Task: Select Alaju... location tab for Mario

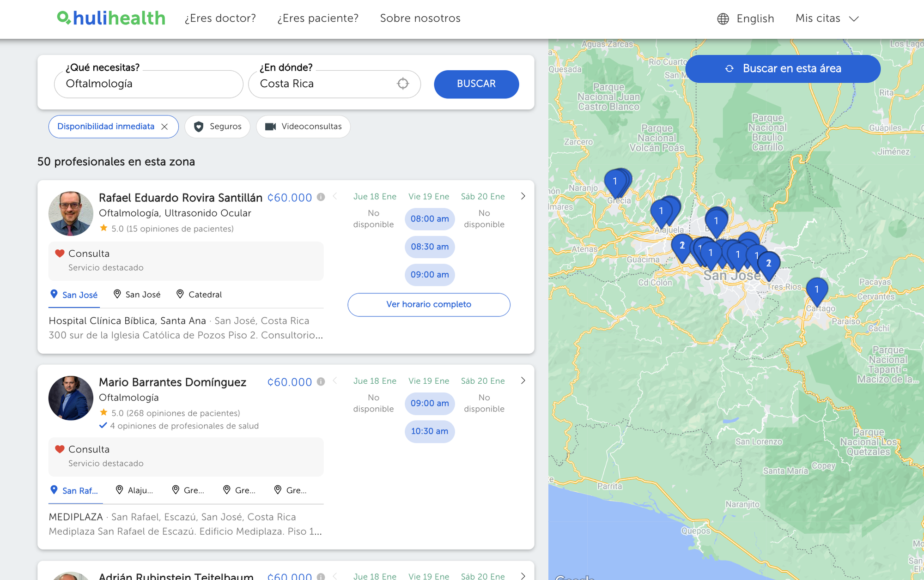Action: [134, 490]
